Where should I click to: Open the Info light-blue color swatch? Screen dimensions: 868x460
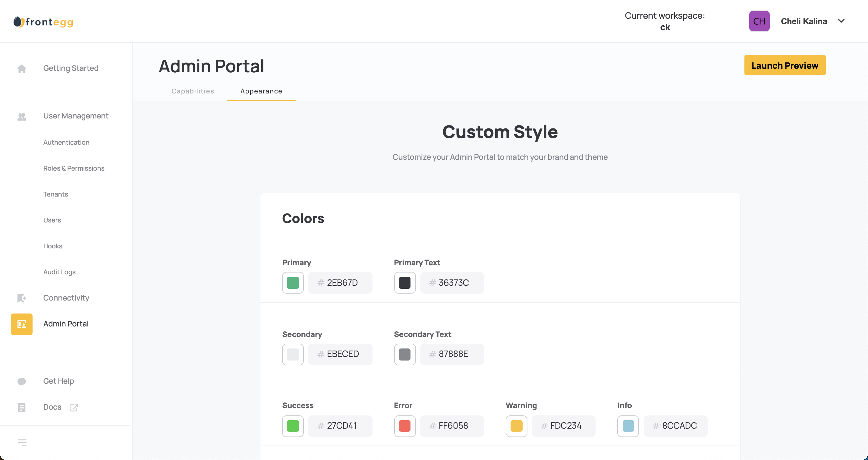(628, 426)
